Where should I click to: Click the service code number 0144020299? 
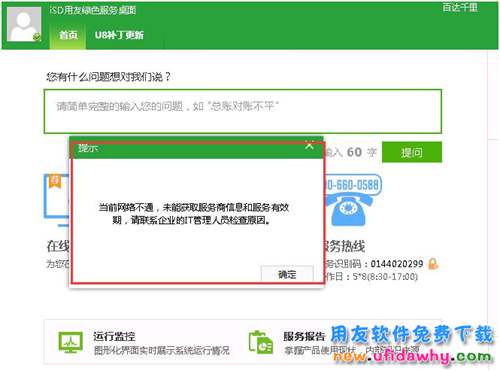pyautogui.click(x=397, y=264)
